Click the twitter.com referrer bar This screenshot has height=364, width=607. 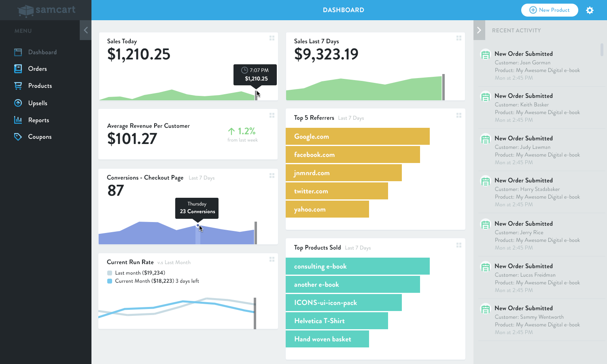pos(337,191)
